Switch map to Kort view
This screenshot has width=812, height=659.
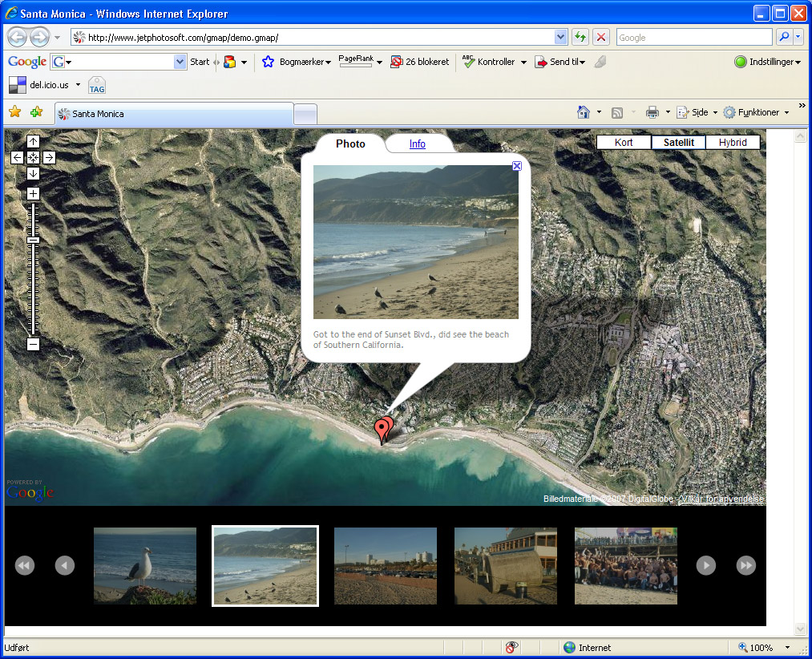point(624,143)
